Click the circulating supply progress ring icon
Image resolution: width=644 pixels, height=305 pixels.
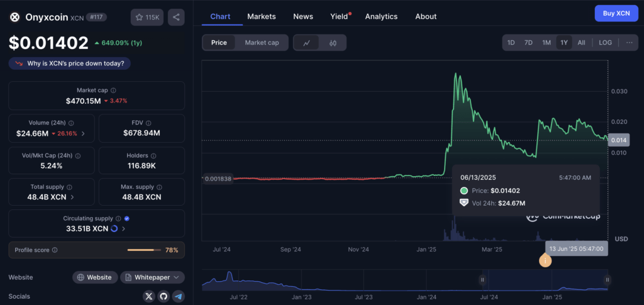click(x=114, y=229)
